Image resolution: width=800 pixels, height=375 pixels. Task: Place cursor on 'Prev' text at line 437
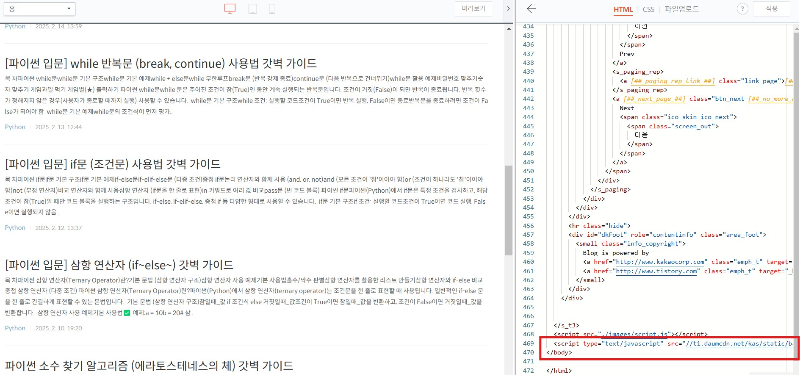(627, 53)
